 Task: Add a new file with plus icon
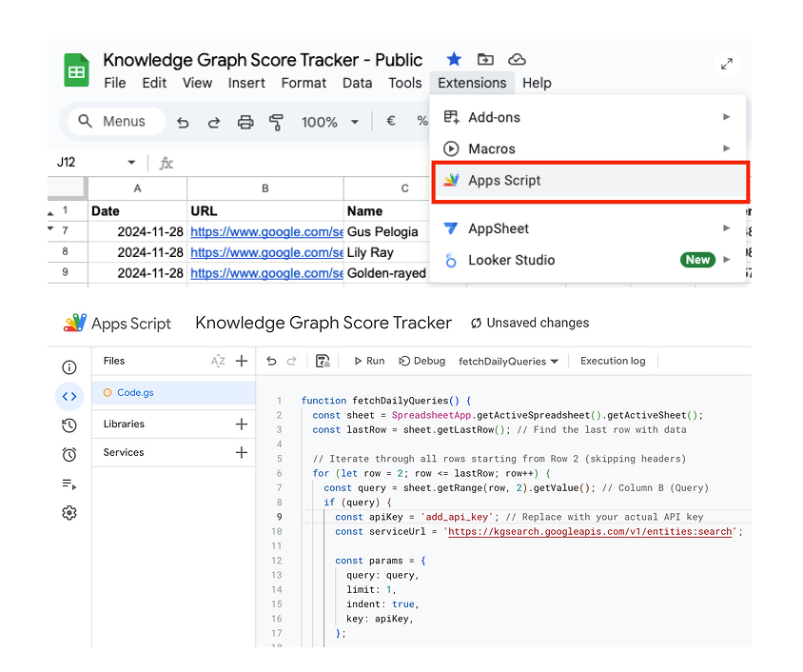242,361
